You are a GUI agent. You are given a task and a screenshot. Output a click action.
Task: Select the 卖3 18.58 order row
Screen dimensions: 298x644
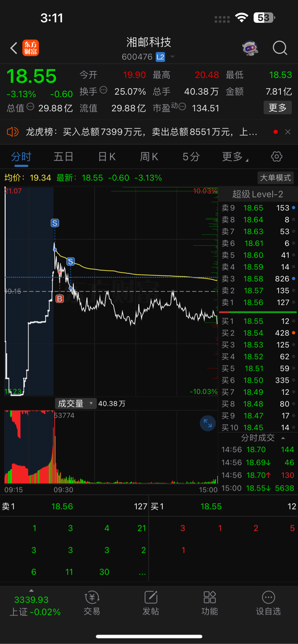point(258,279)
